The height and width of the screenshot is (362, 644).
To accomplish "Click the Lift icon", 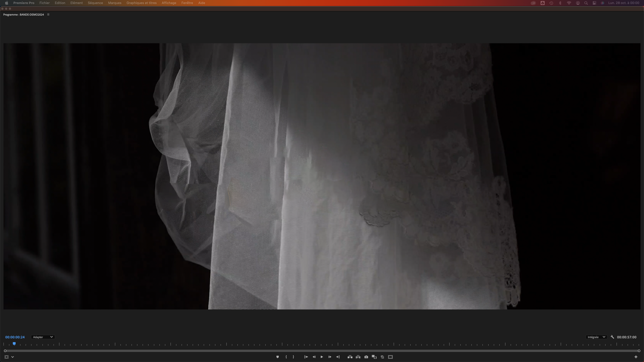I will (x=350, y=357).
